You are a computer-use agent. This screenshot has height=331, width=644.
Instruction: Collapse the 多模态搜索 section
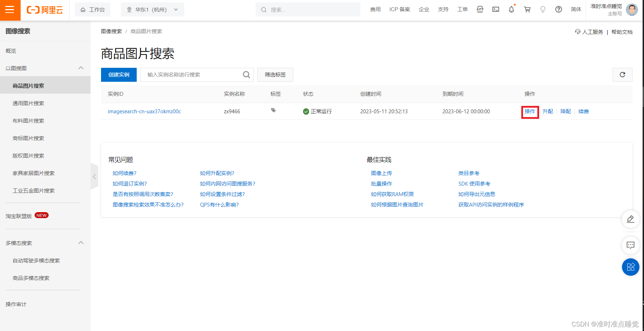(81, 243)
